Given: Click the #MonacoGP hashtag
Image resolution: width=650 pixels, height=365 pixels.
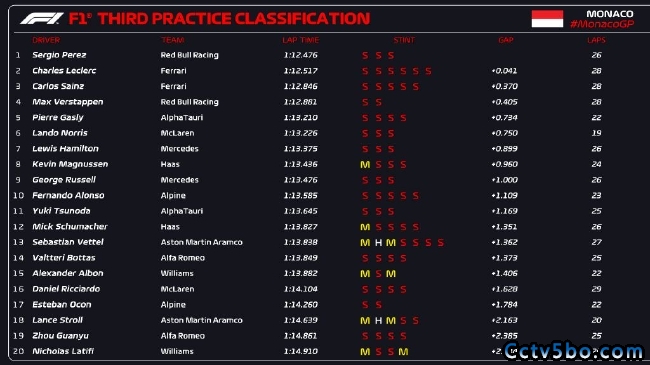Looking at the screenshot, I should click(602, 24).
